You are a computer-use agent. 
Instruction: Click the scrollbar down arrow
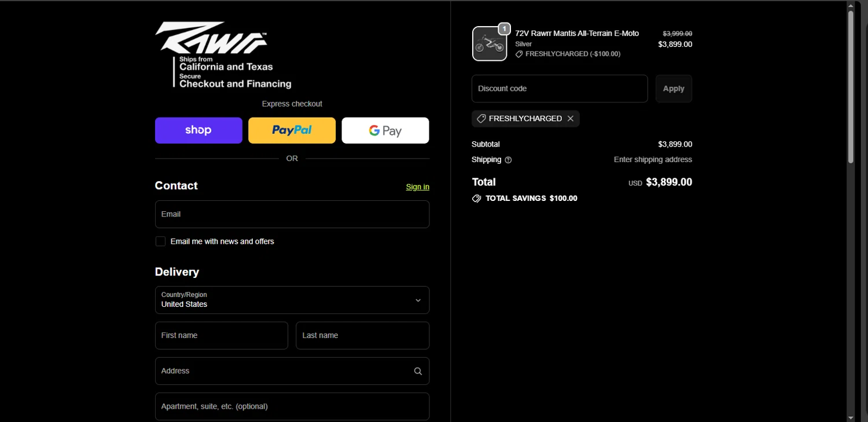pos(851,417)
